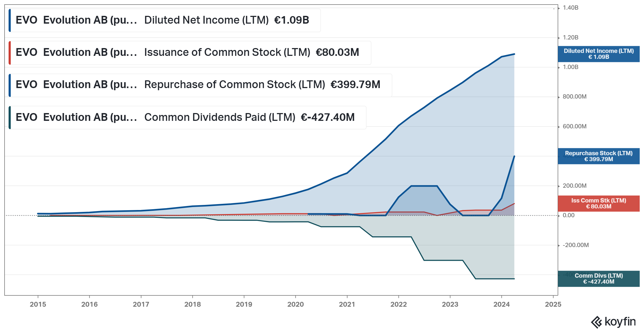The image size is (644, 333).
Task: Click the 2016 x-axis label
Action: point(89,304)
